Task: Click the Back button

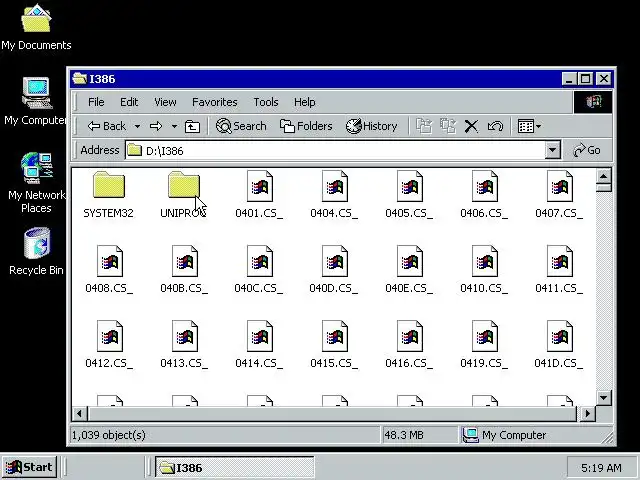Action: [107, 127]
